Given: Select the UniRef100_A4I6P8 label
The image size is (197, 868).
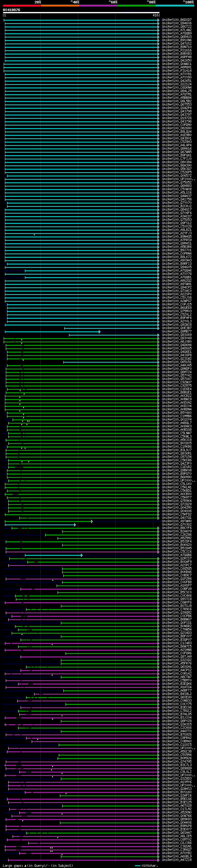Looking at the screenshot, I should [177, 355].
